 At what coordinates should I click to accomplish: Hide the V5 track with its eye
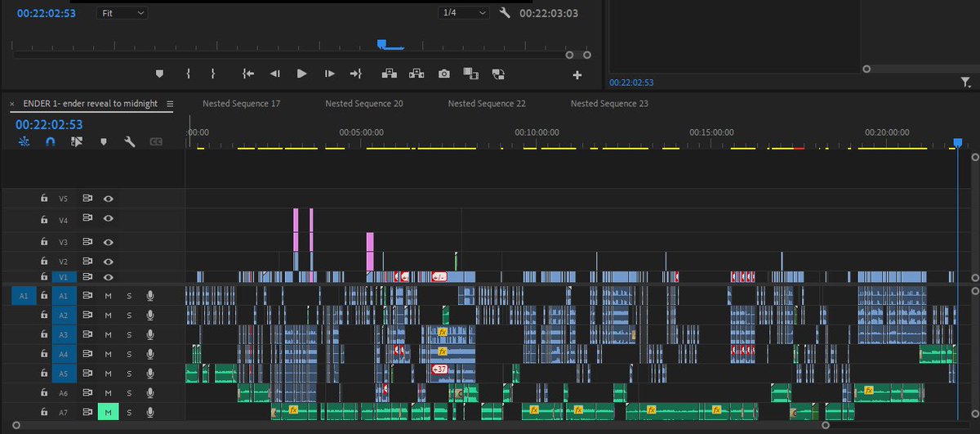pyautogui.click(x=108, y=198)
